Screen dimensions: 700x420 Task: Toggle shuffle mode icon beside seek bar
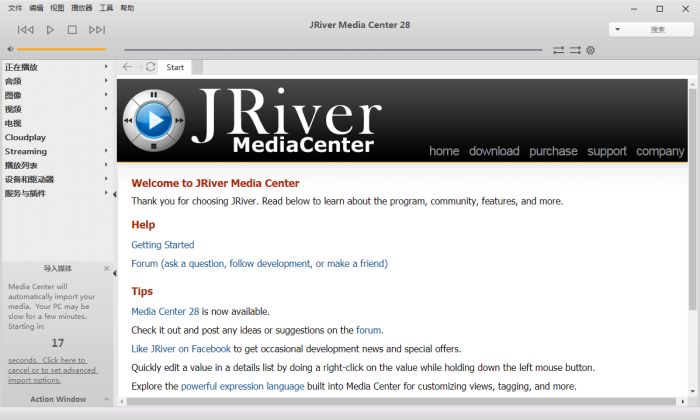coord(575,50)
